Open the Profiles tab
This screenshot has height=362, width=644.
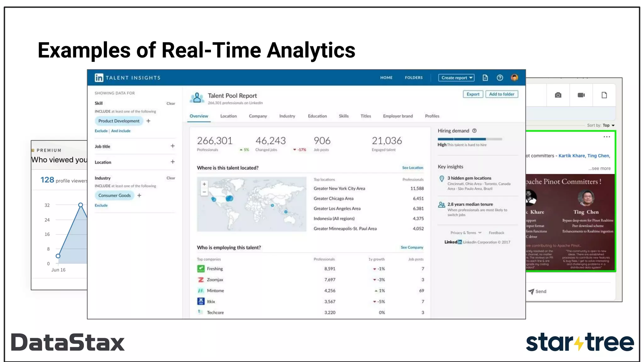tap(432, 116)
